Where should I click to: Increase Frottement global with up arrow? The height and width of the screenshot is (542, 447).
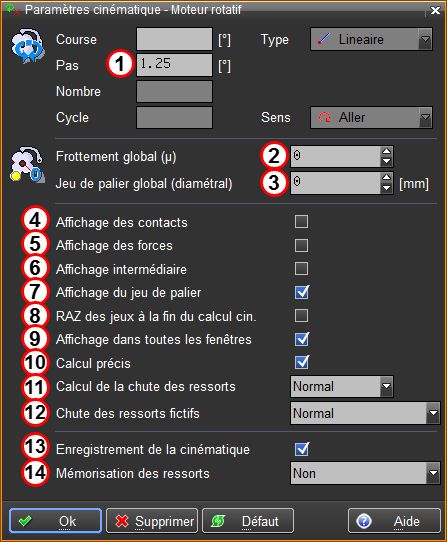pyautogui.click(x=387, y=151)
